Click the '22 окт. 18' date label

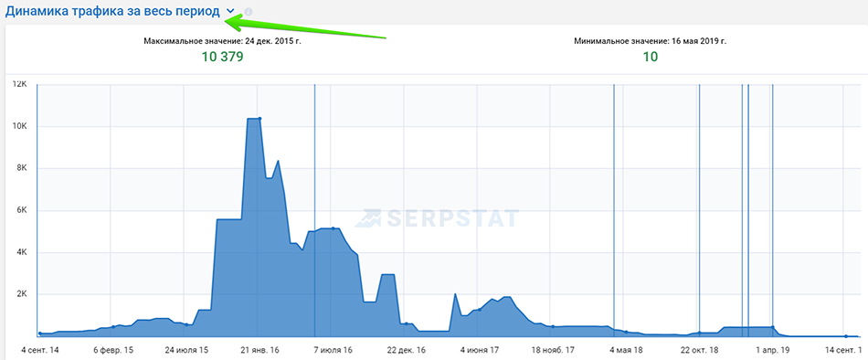[x=699, y=351]
